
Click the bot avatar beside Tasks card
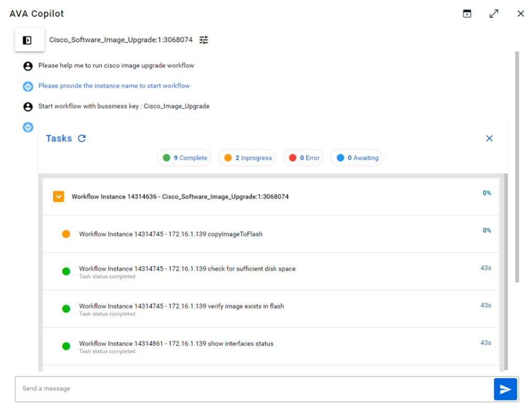[28, 127]
